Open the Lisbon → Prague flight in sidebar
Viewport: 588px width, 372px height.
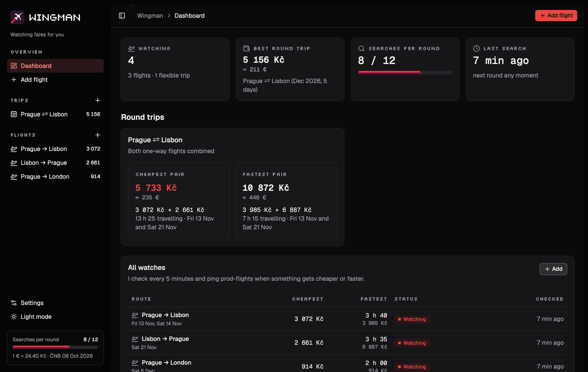pos(55,163)
